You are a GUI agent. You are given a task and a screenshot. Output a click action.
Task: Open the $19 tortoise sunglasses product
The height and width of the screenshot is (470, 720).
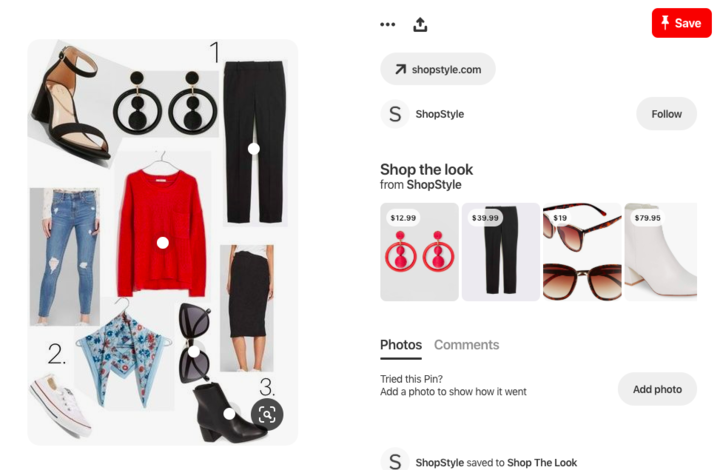coord(582,252)
